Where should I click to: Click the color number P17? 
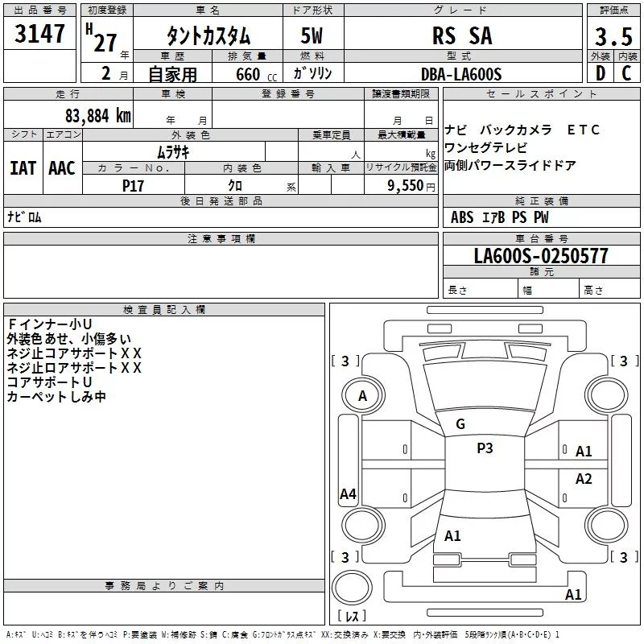point(133,186)
